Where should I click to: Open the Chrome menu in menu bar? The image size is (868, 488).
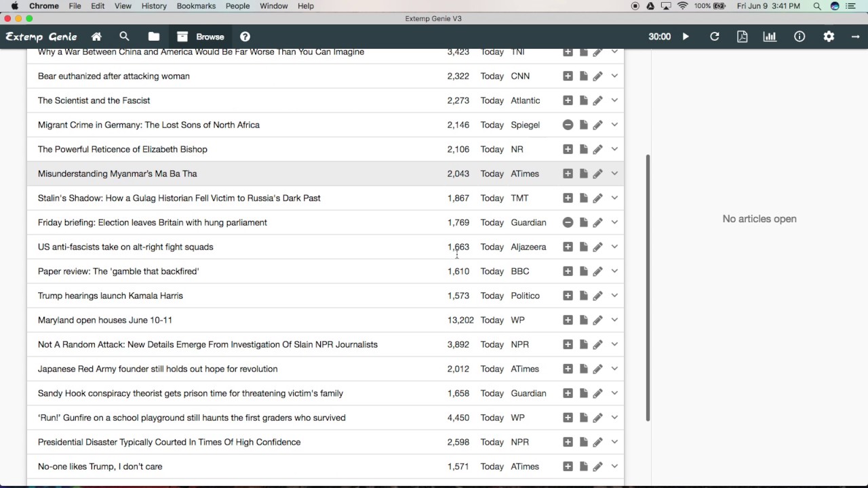tap(43, 6)
